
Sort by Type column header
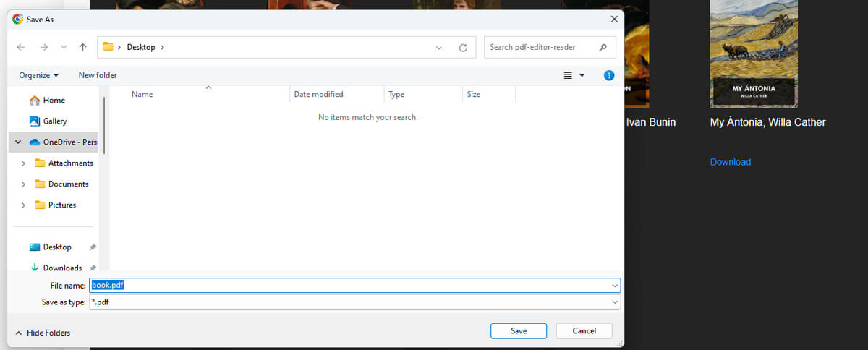pos(396,95)
